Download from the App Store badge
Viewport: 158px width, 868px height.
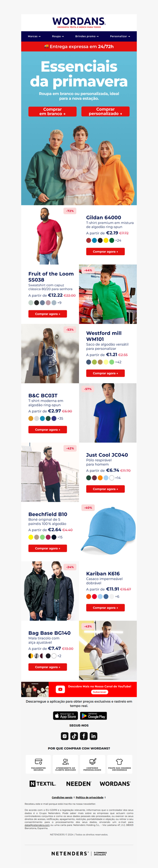[66, 716]
